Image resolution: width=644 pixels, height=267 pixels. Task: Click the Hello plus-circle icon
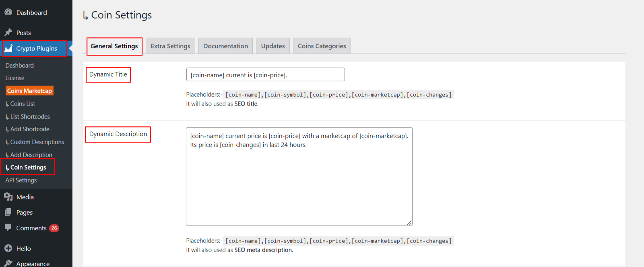click(x=8, y=248)
